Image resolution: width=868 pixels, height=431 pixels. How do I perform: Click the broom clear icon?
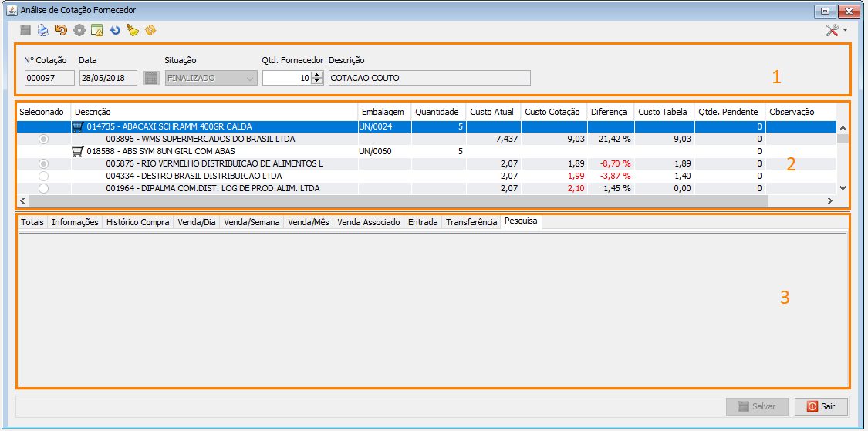tap(133, 31)
